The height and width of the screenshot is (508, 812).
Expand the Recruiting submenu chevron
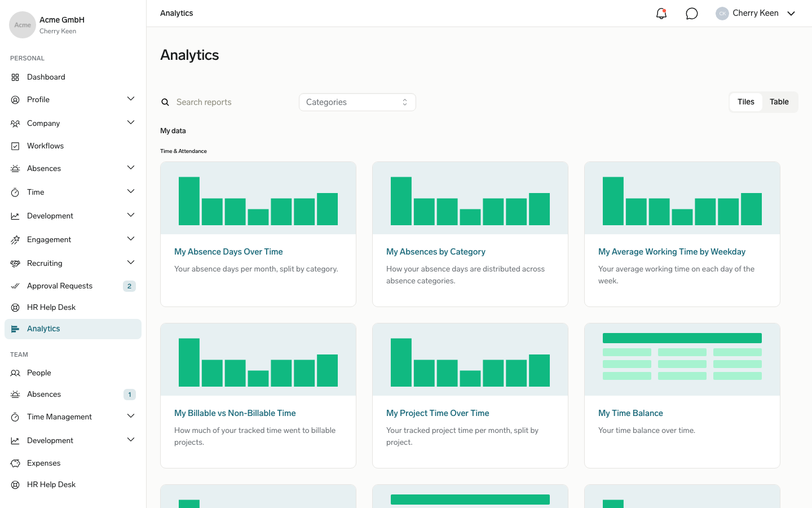click(131, 262)
